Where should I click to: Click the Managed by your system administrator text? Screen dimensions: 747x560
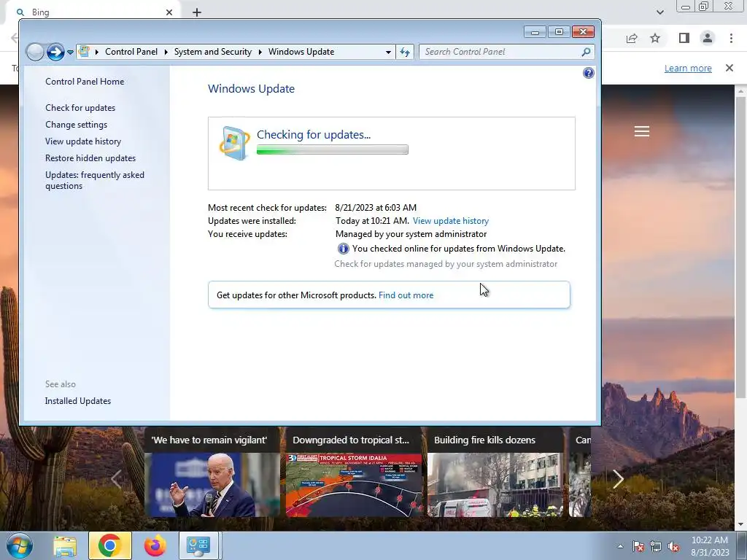click(x=411, y=234)
